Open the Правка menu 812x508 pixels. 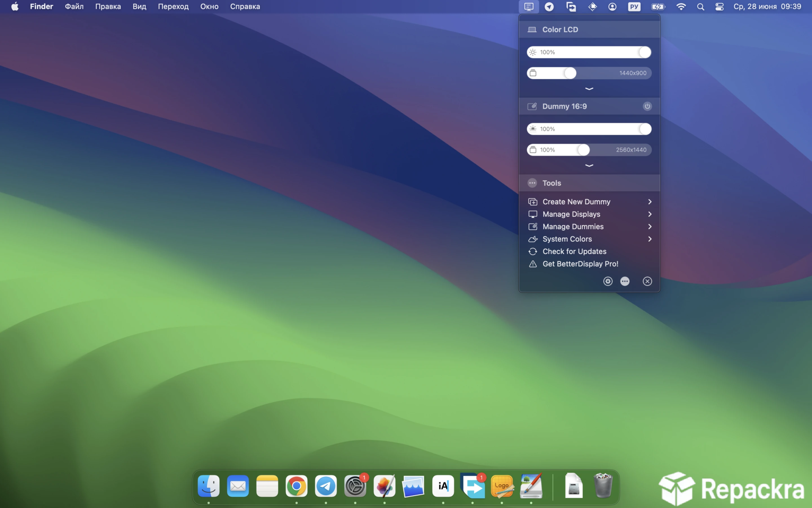point(108,7)
